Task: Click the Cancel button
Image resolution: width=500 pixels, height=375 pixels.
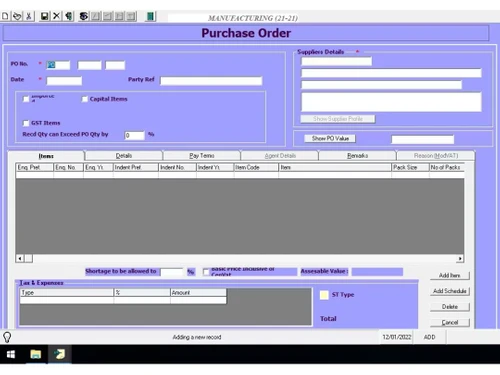Action: point(449,322)
